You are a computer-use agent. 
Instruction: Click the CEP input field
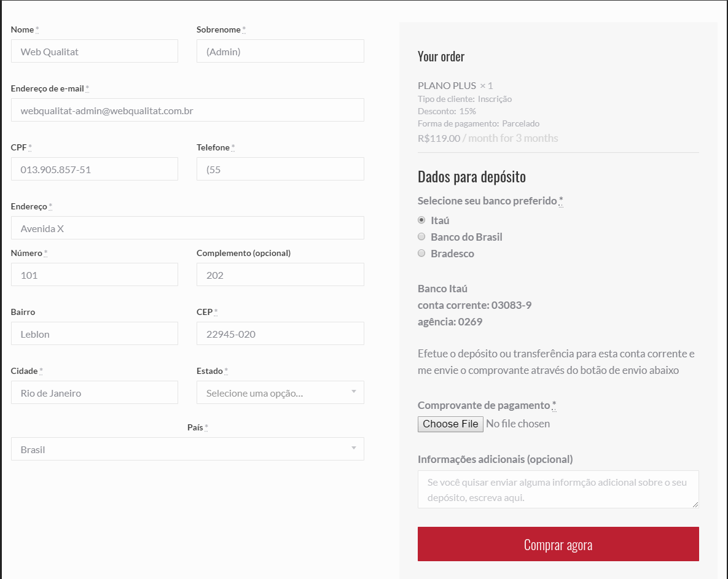pyautogui.click(x=280, y=334)
